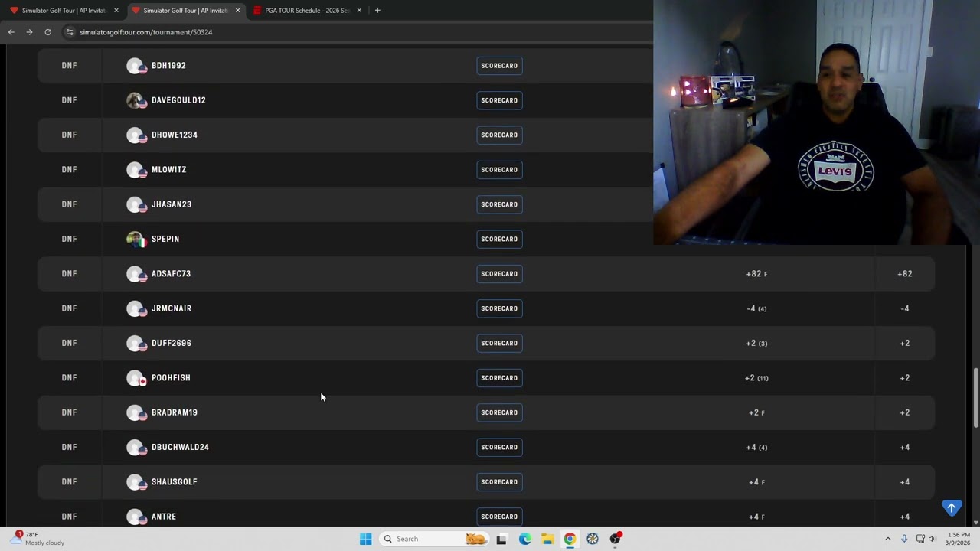This screenshot has width=980, height=551.
Task: Click DBUCHWALD24 player avatar
Action: click(136, 447)
